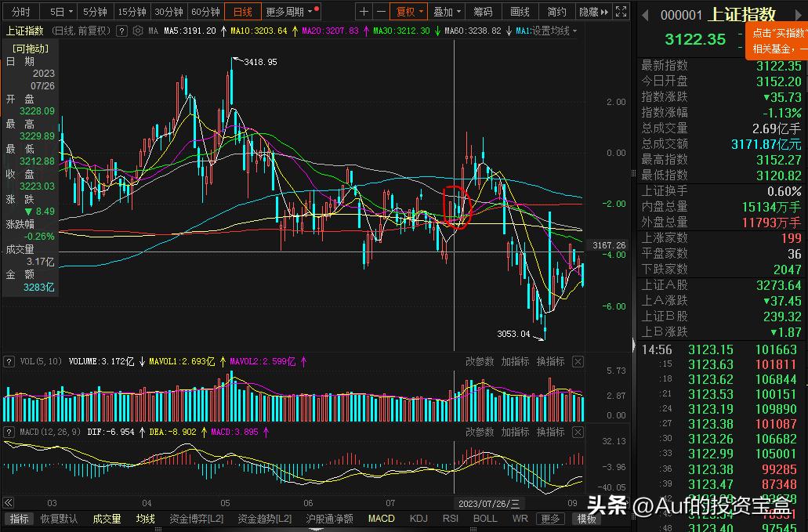Open the 复权 dropdown

[409, 11]
